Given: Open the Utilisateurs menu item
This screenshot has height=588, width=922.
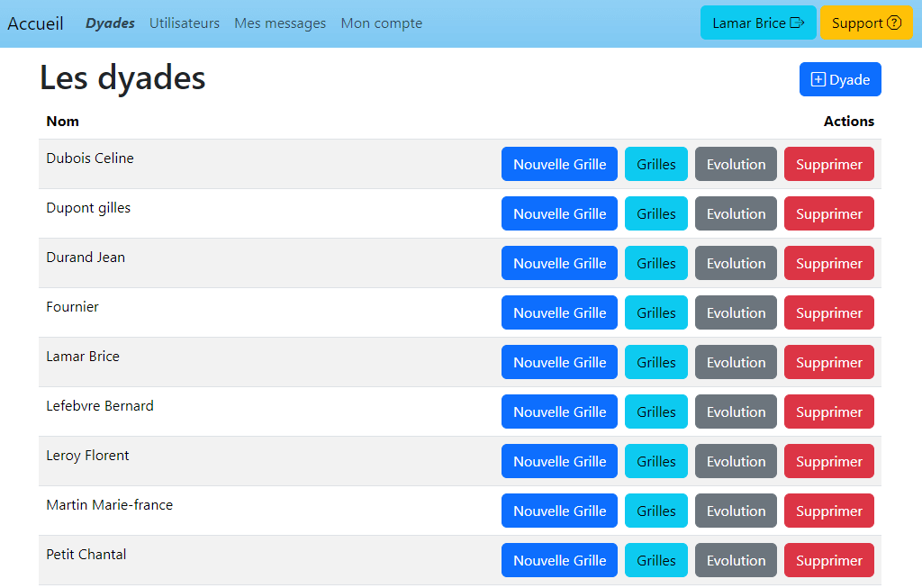Looking at the screenshot, I should [x=185, y=23].
